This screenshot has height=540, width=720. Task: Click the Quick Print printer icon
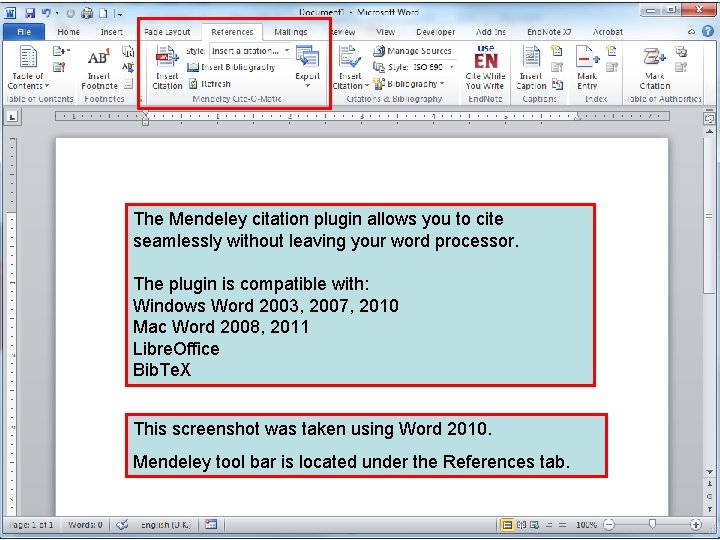pos(87,13)
